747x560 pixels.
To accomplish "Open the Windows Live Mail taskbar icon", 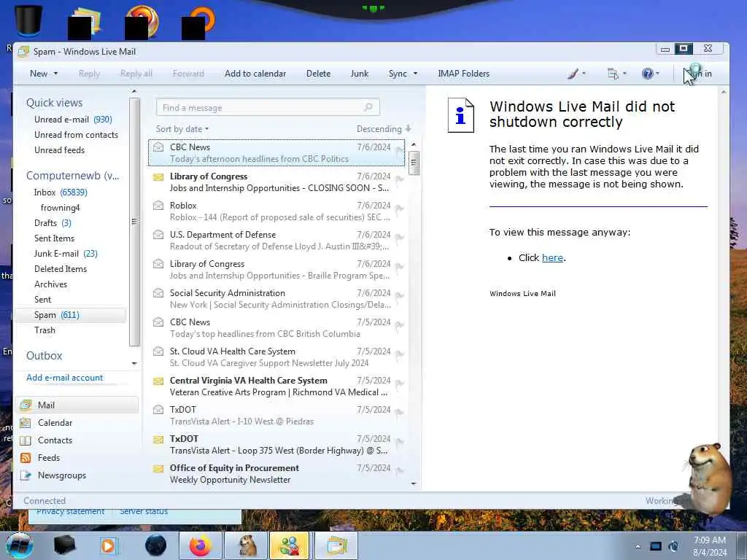I will 336,545.
